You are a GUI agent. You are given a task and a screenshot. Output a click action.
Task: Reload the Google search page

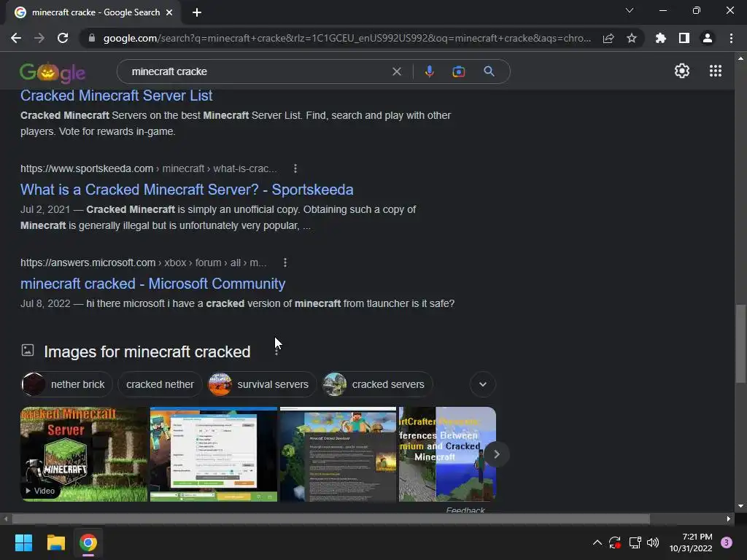click(63, 38)
